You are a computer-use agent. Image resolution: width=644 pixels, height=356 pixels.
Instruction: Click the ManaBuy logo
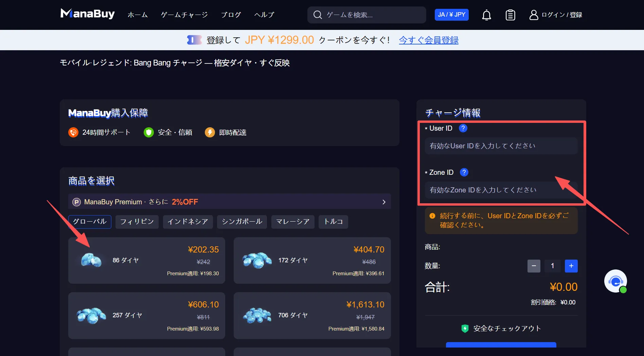[x=88, y=14]
